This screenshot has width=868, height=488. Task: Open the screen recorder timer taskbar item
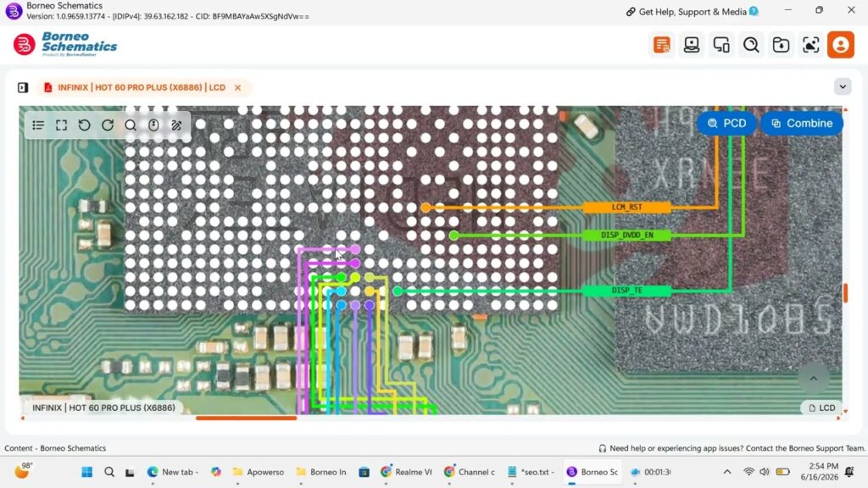[x=651, y=472]
